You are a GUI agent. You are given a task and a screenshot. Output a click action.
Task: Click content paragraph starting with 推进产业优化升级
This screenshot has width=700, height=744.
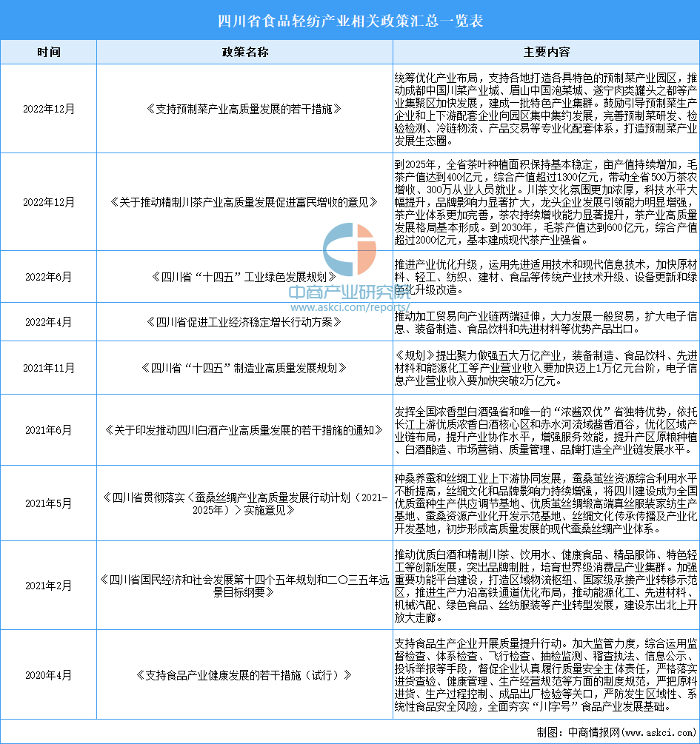coord(546,277)
